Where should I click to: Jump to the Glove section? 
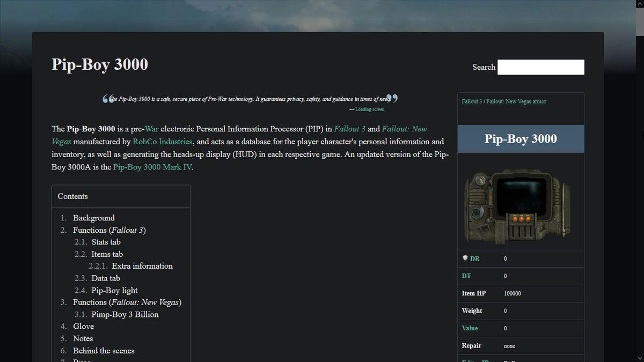83,326
